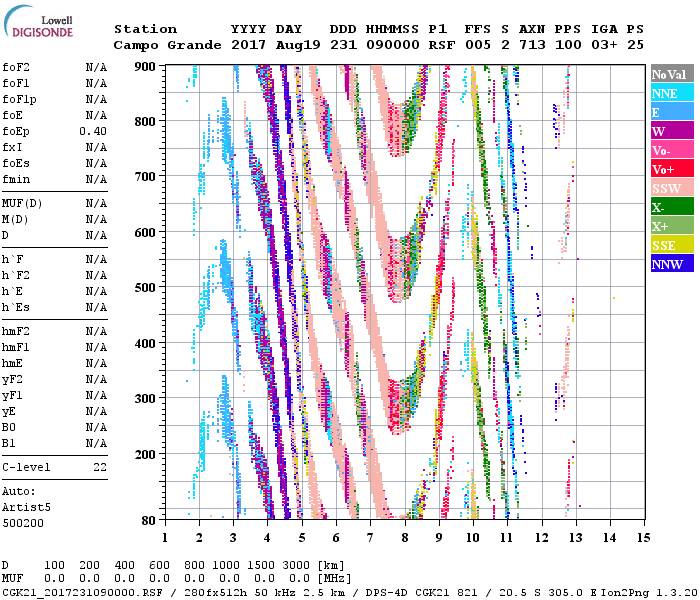Click the M(D) parameter label

tap(15, 220)
